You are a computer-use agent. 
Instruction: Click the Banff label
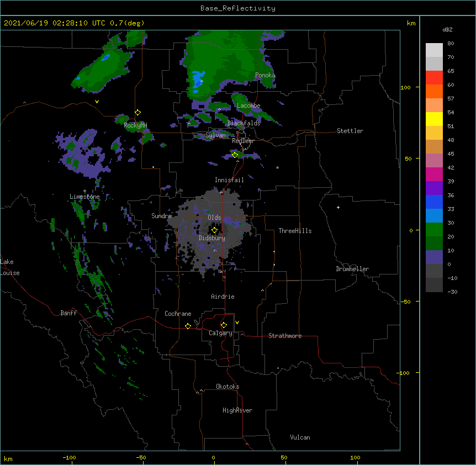pyautogui.click(x=68, y=313)
